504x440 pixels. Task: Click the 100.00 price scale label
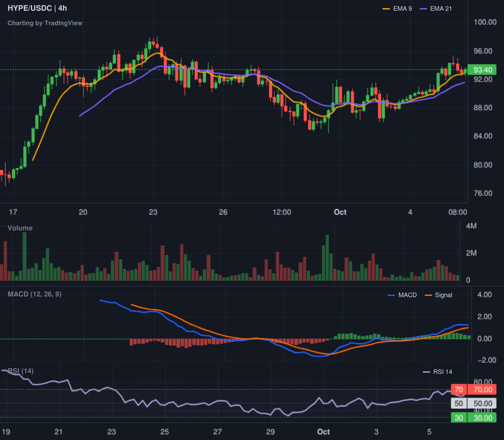pos(485,22)
